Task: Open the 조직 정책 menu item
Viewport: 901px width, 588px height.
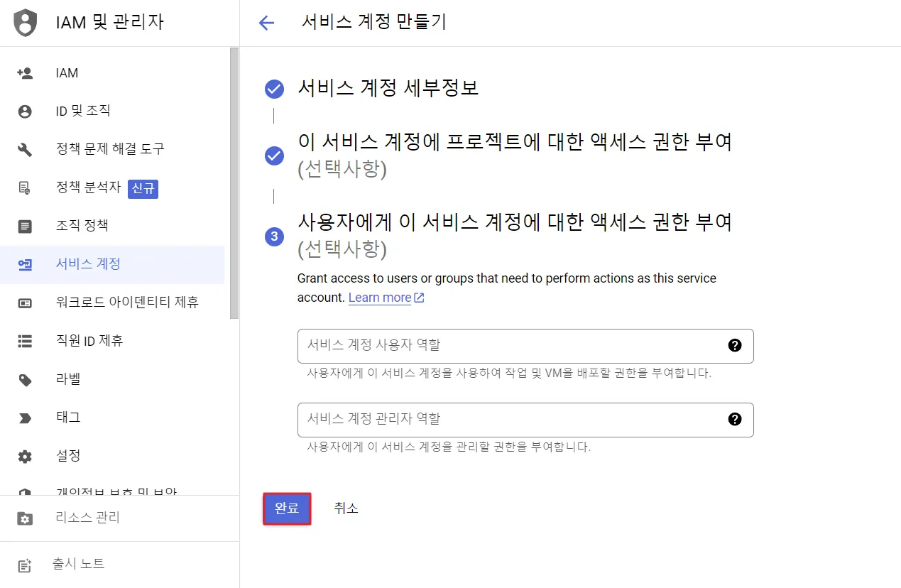Action: 82,226
